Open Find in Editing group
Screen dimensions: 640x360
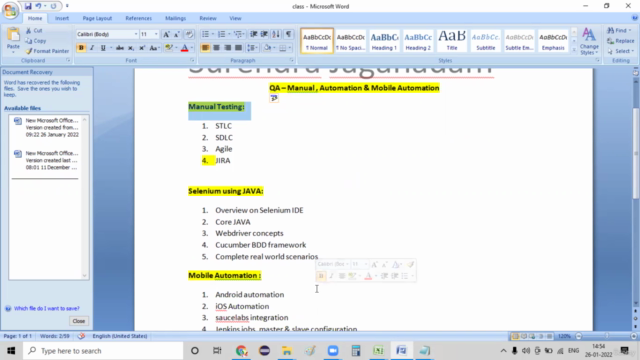point(618,31)
